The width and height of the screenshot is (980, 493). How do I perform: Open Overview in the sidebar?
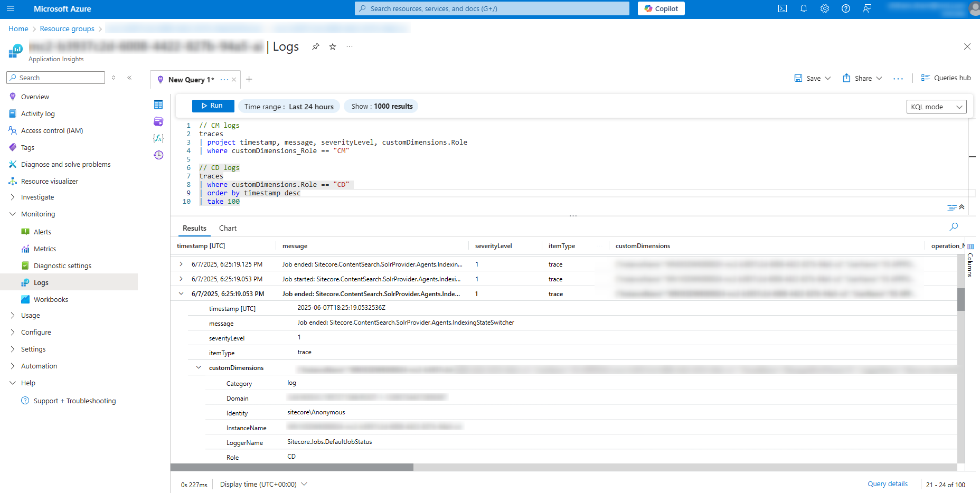pos(35,97)
